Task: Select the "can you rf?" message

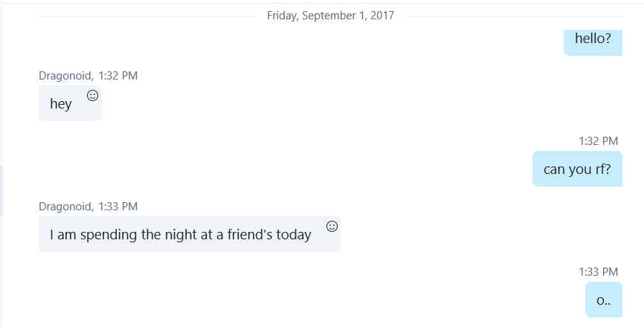Action: click(x=577, y=169)
